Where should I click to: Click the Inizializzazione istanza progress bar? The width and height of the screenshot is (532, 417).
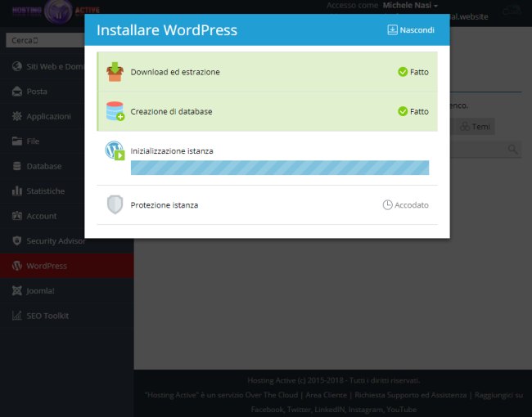tap(280, 168)
